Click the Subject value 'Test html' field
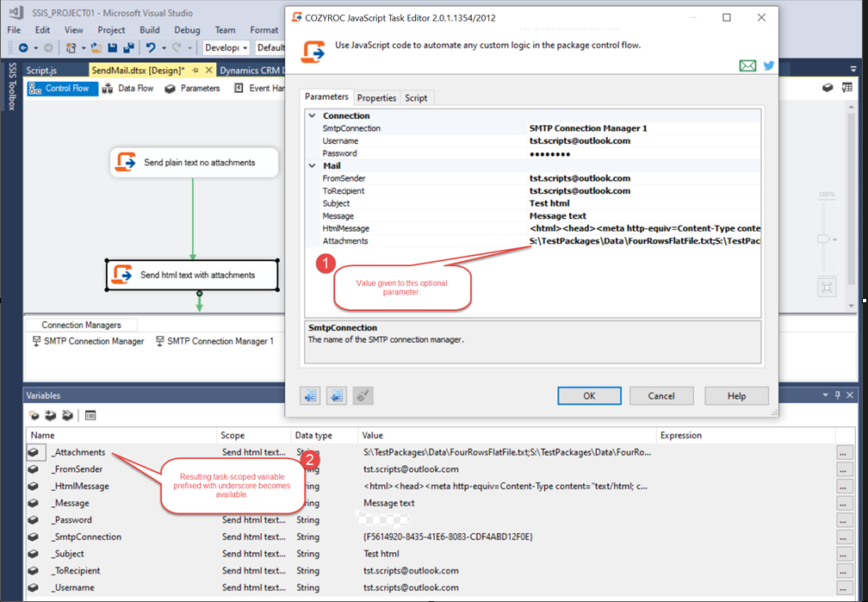Viewport: 868px width, 602px height. point(644,203)
